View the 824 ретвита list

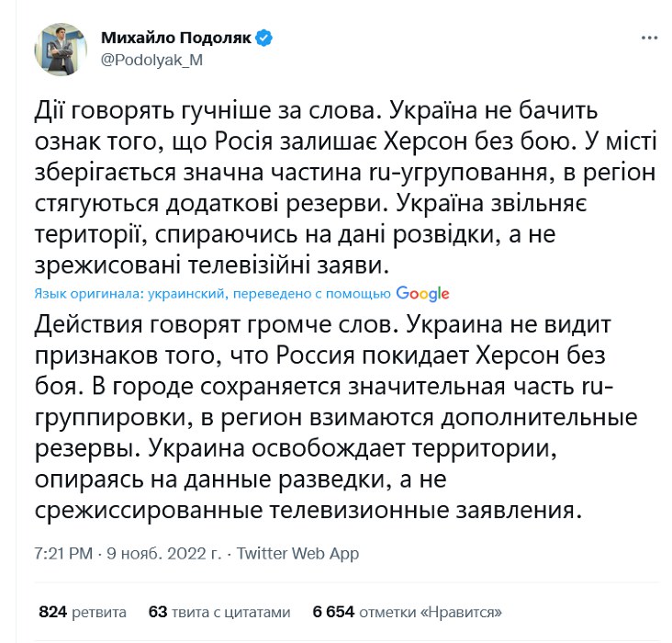tap(77, 611)
